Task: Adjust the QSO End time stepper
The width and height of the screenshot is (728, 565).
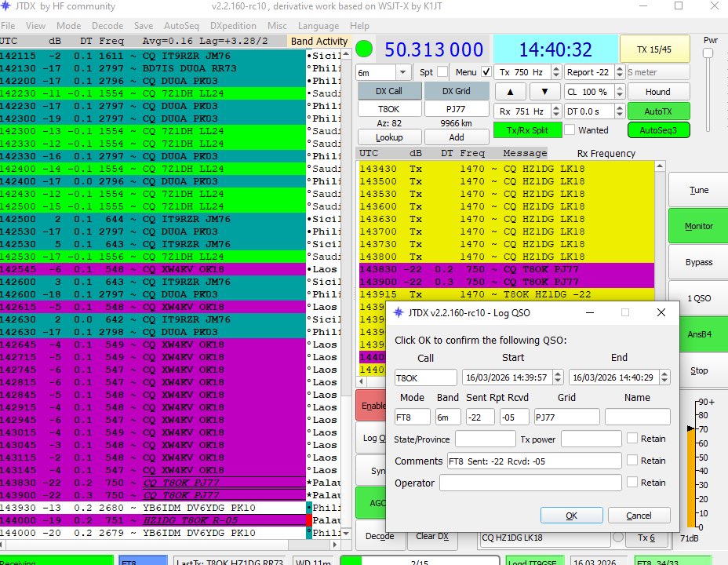Action: coord(664,377)
